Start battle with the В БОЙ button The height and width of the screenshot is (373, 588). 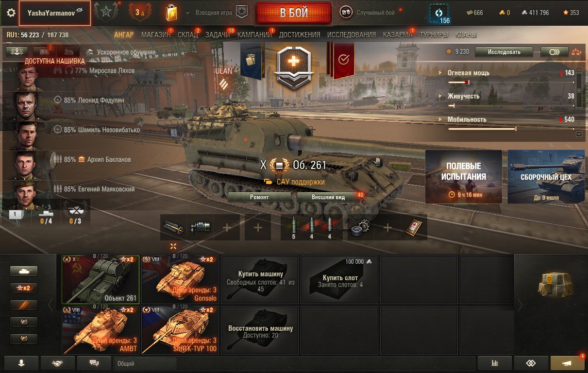[x=294, y=13]
